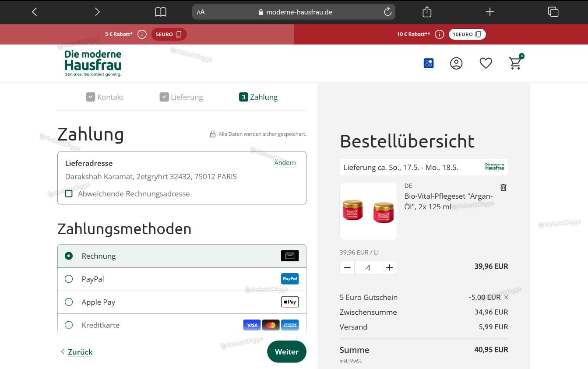Click the lock icon by secure data note
The width and height of the screenshot is (588, 369).
213,134
